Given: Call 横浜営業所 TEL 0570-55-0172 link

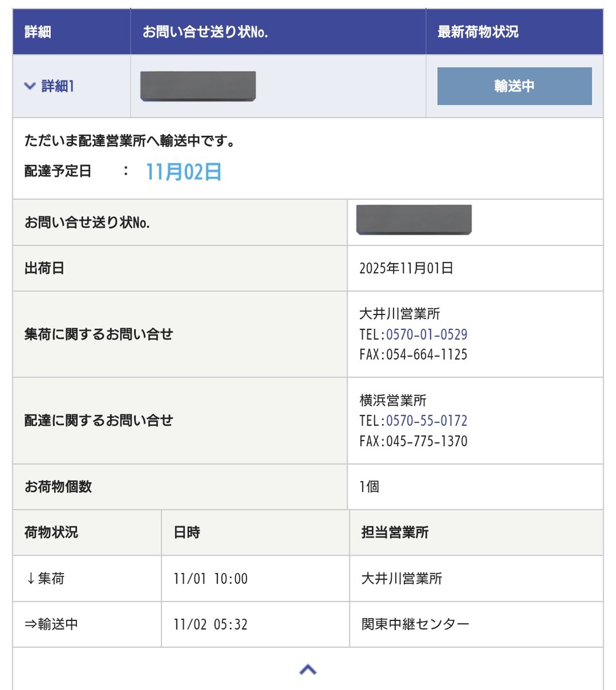Looking at the screenshot, I should tap(426, 421).
